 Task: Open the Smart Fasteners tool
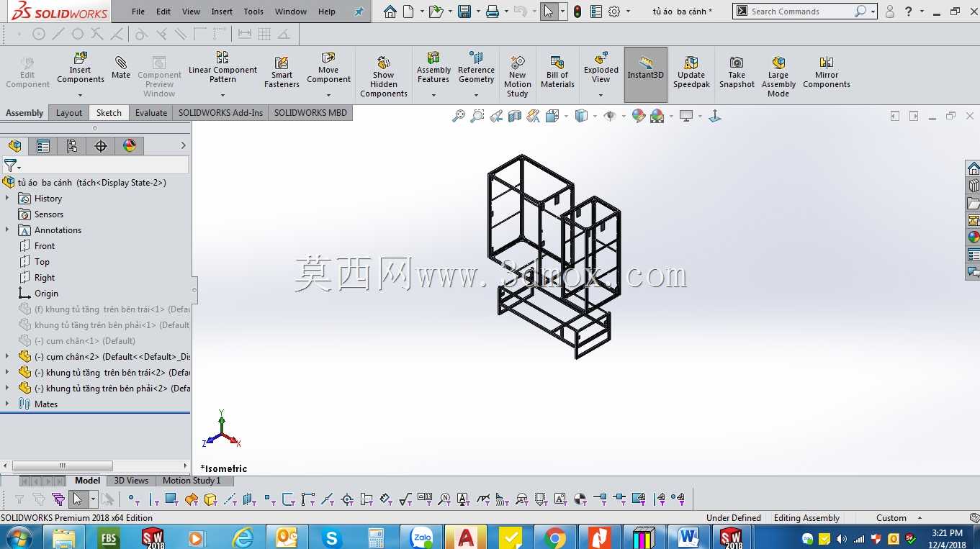coord(282,73)
